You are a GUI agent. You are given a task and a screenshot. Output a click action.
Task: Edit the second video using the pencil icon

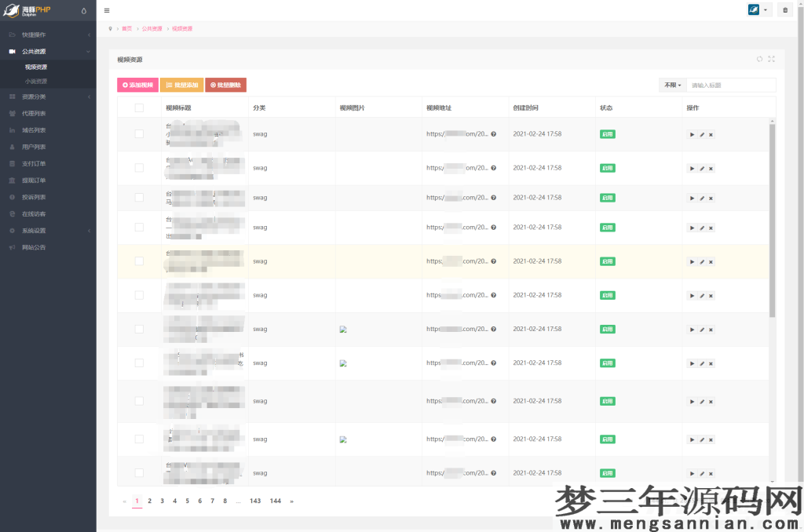[701, 168]
